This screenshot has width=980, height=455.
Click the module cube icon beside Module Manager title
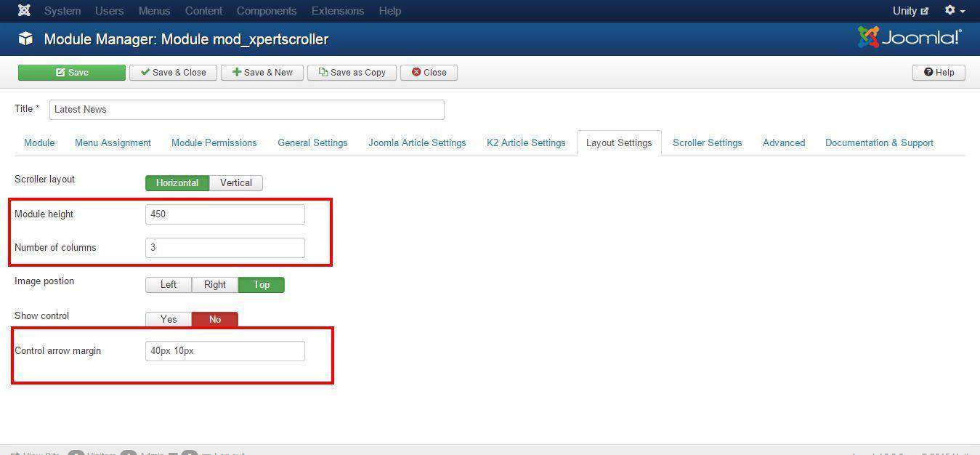[25, 39]
